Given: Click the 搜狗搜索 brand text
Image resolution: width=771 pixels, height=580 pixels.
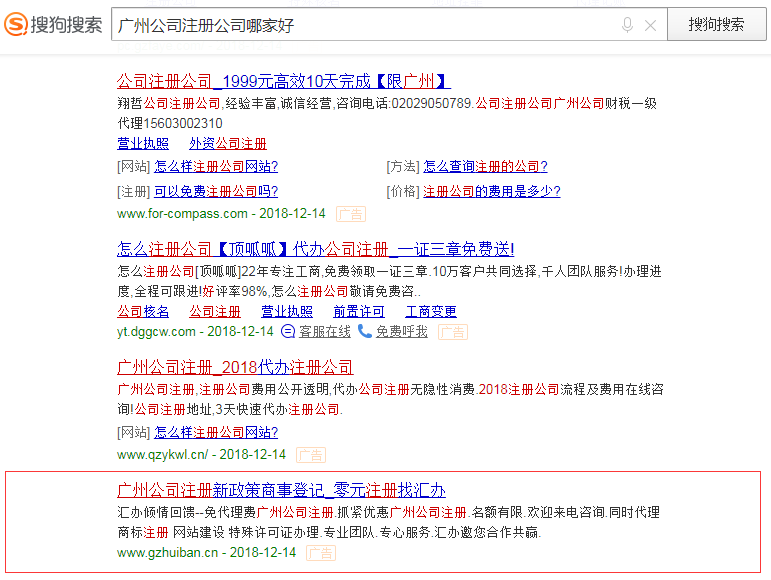Looking at the screenshot, I should point(66,25).
